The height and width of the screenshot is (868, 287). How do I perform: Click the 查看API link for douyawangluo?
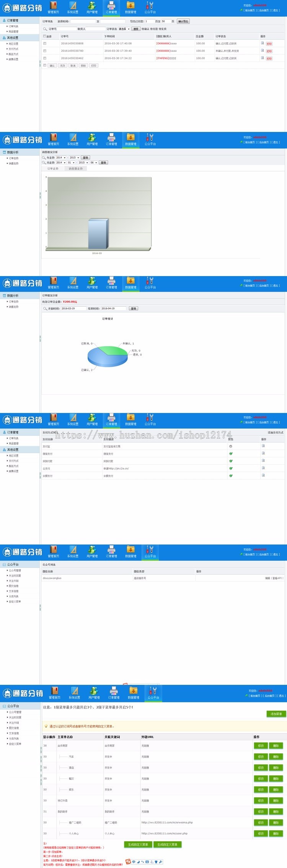(277, 578)
